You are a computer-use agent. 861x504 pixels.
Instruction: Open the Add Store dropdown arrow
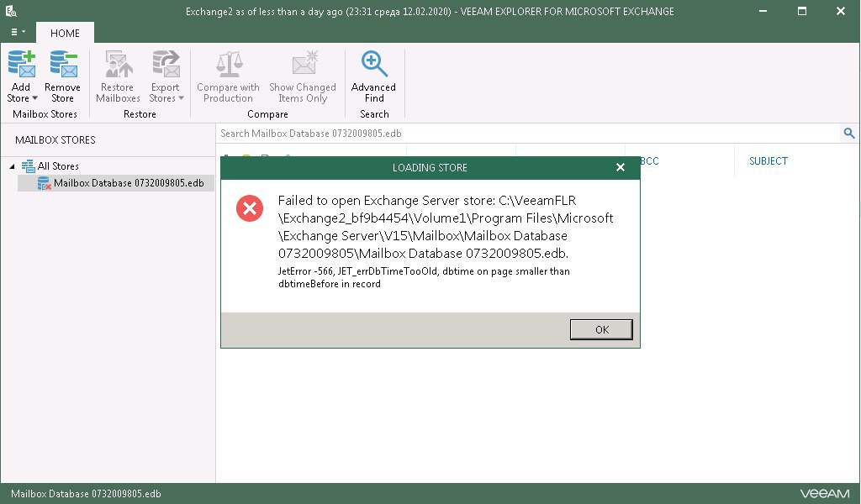click(35, 98)
